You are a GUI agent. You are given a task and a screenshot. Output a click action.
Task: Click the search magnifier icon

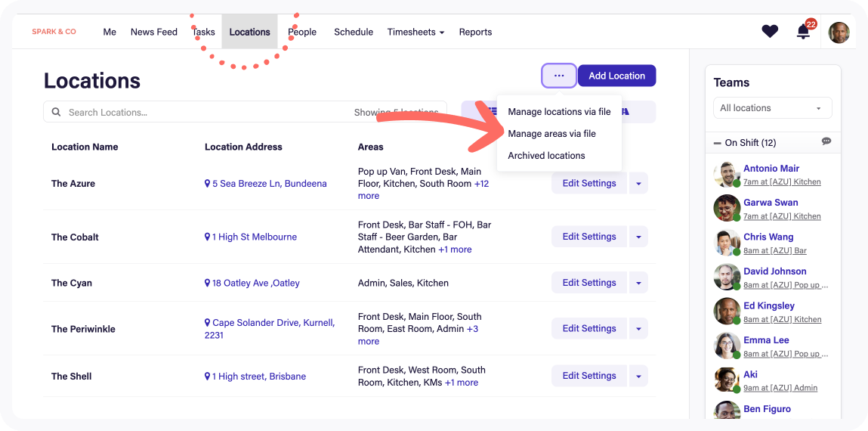(56, 112)
